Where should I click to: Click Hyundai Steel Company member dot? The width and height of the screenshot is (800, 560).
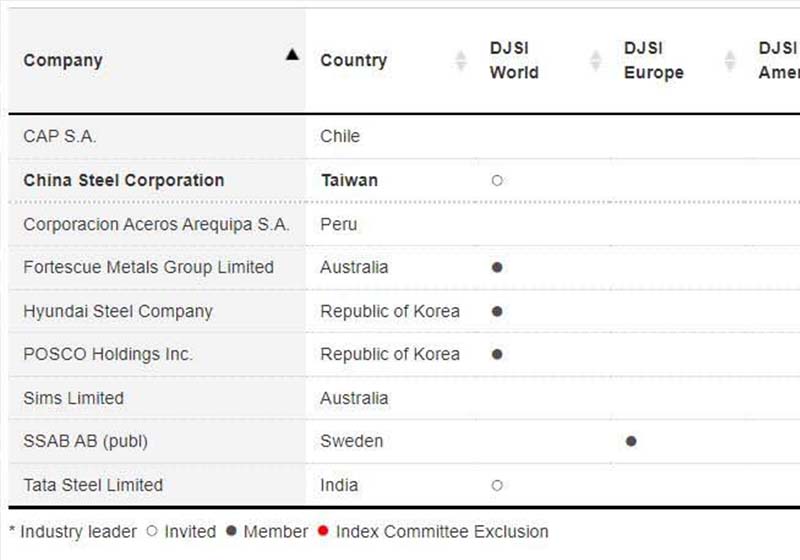[x=497, y=311]
